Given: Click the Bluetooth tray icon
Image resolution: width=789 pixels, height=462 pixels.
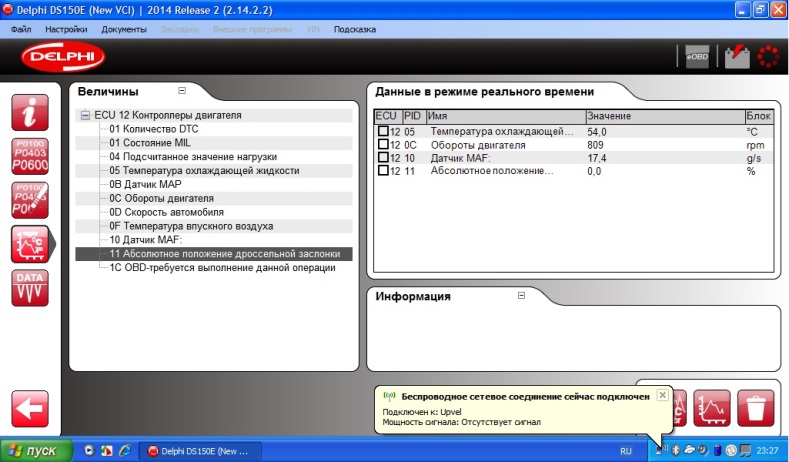Looking at the screenshot, I should (x=677, y=450).
